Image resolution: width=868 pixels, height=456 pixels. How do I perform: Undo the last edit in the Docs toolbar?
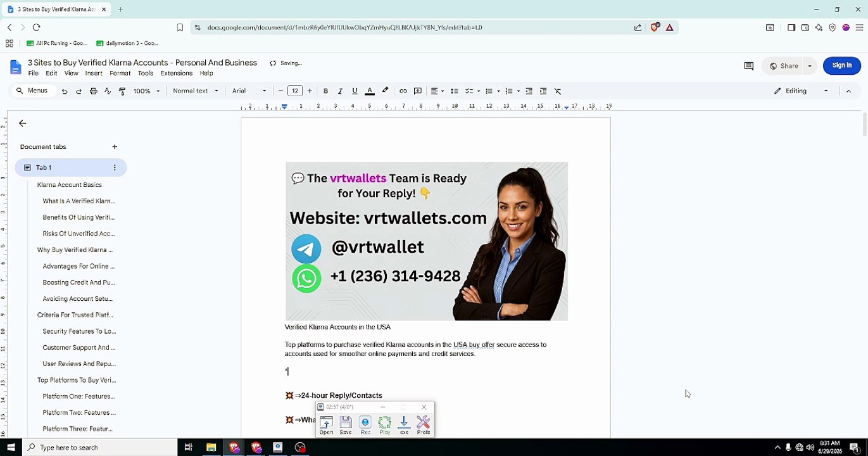(64, 91)
